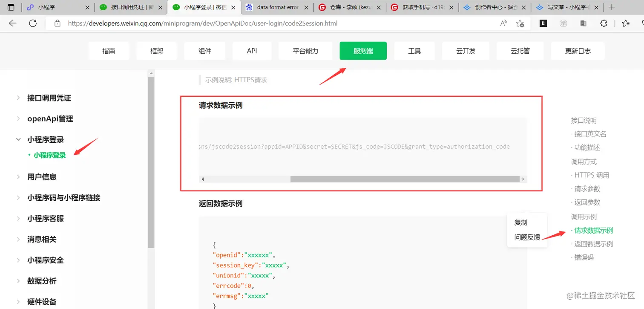Open the 指南 nav section
This screenshot has height=309, width=644.
click(x=109, y=51)
